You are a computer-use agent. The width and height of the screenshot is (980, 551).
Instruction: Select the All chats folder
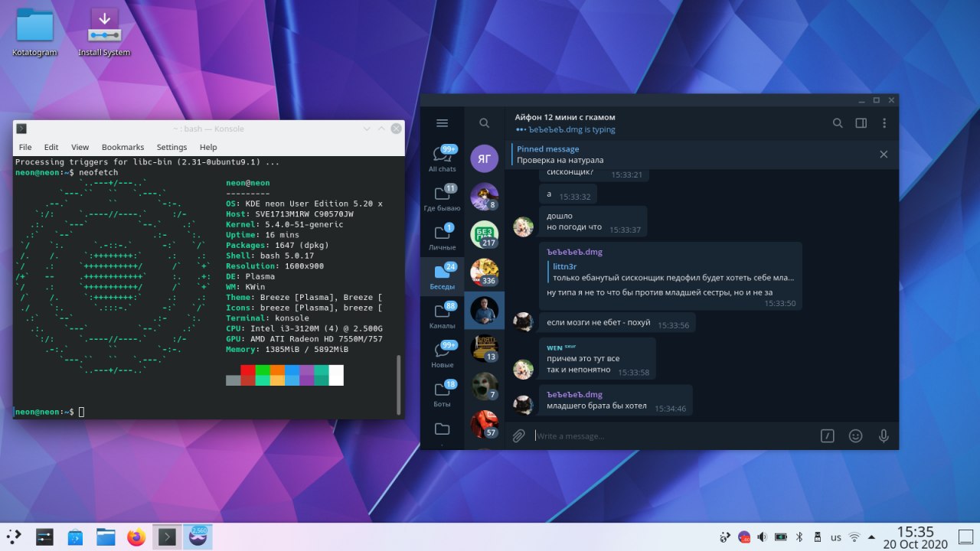point(442,158)
